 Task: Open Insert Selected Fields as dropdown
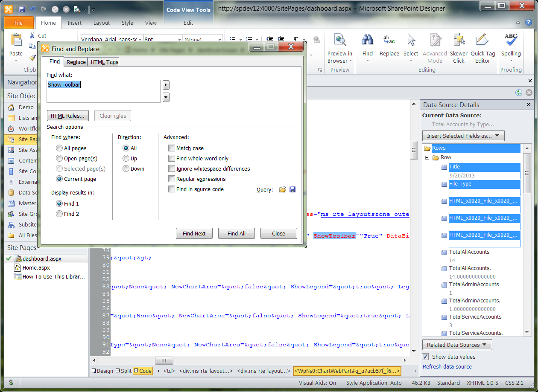[463, 136]
